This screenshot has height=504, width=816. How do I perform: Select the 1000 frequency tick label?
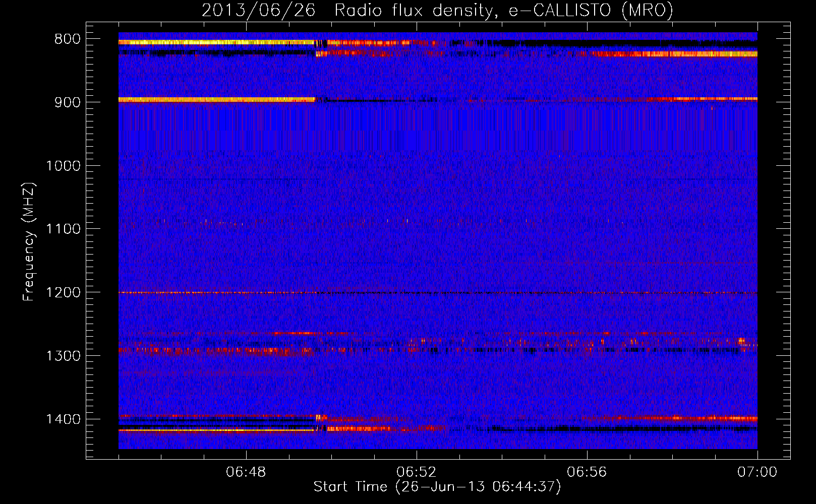[63, 166]
